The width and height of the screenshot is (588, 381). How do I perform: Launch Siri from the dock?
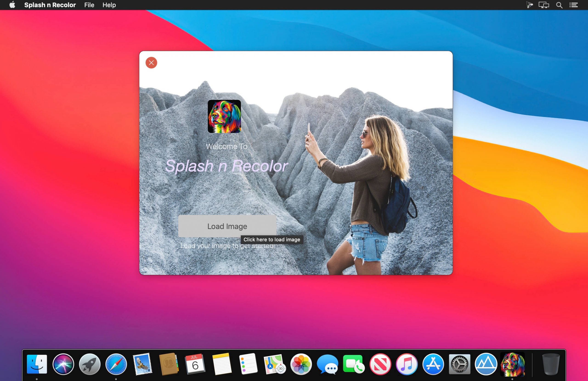point(63,364)
